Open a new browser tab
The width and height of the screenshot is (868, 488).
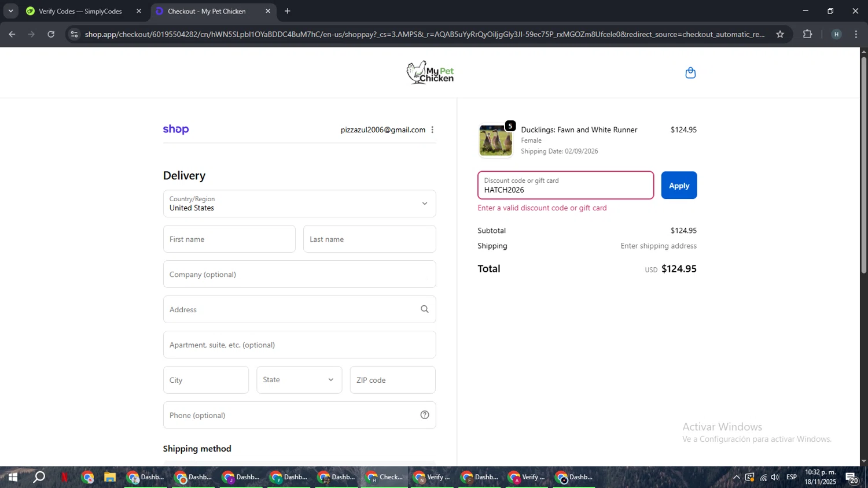(x=288, y=11)
